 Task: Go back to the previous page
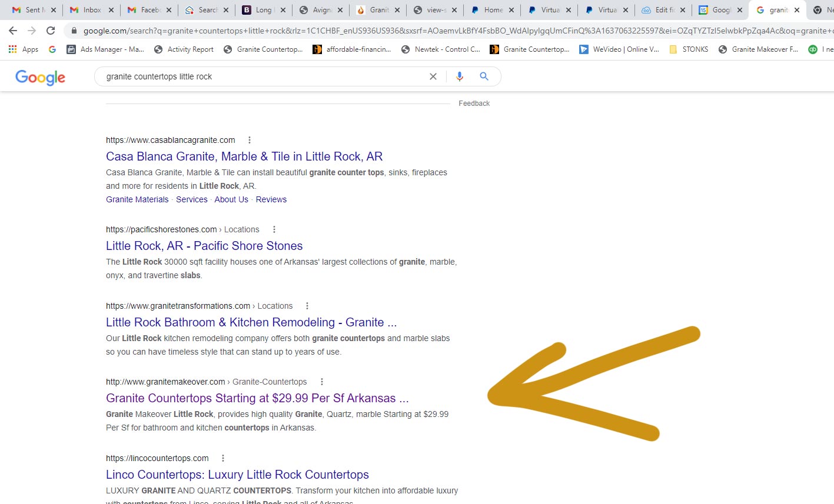point(13,31)
